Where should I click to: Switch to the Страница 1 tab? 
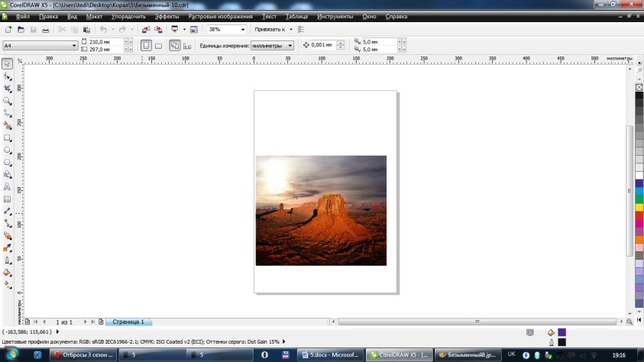tap(128, 322)
